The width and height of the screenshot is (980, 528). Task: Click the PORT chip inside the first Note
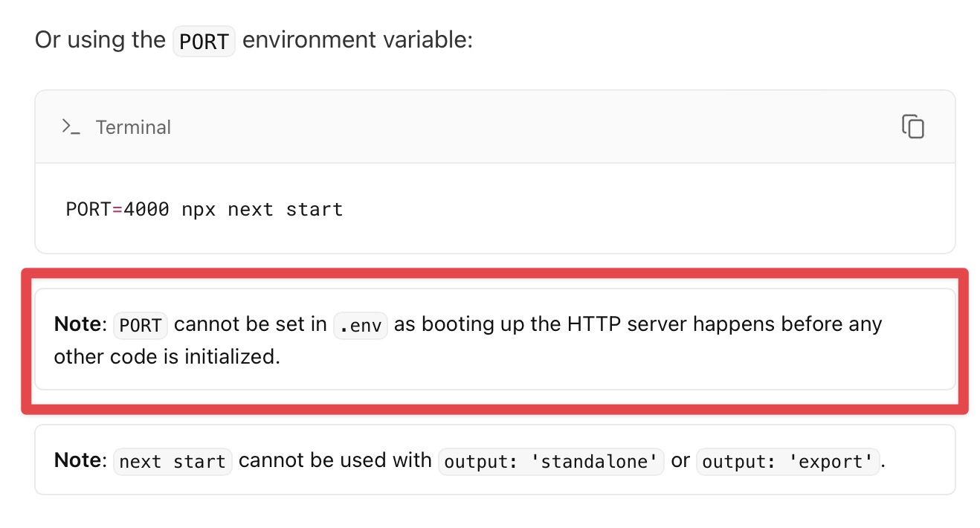click(x=140, y=325)
